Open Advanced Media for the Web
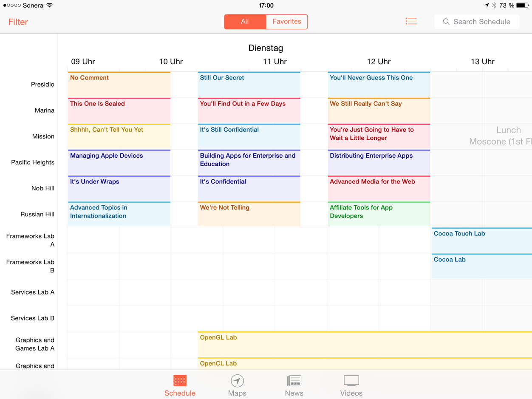The width and height of the screenshot is (532, 399). [x=379, y=188]
